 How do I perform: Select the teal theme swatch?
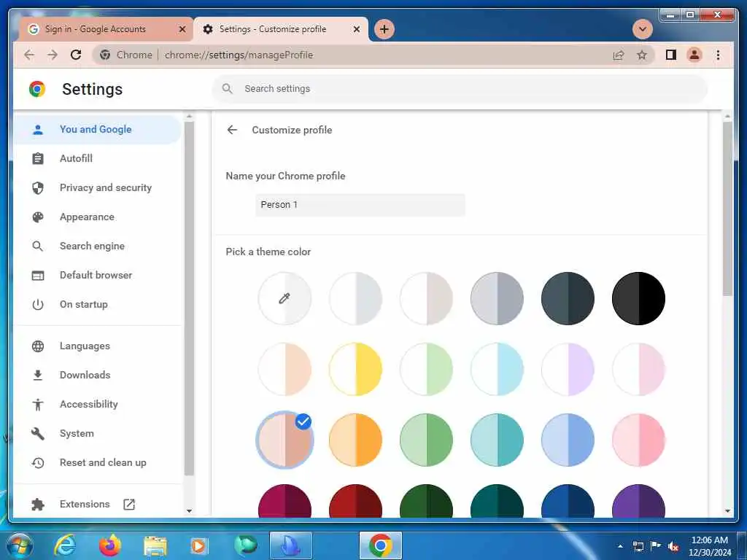click(x=497, y=440)
